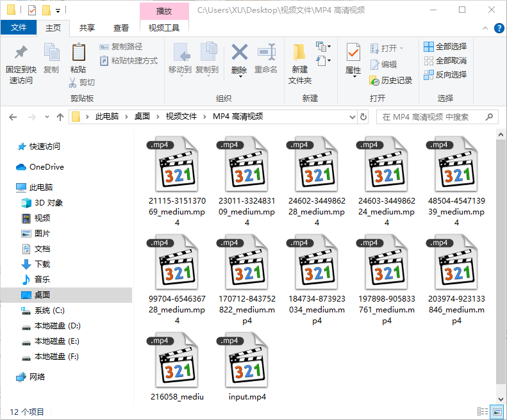The image size is (507, 420).
Task: Open Quick Access Toolbar customize dropdown
Action: coord(58,11)
